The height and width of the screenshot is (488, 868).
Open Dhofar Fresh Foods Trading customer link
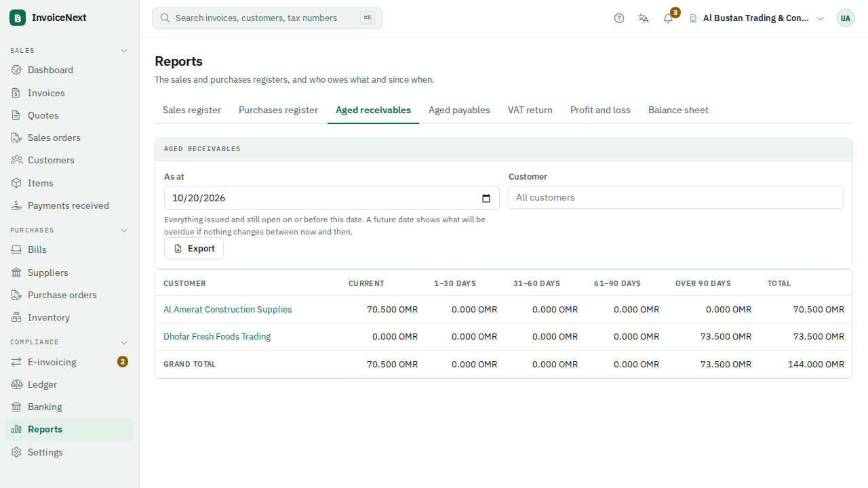217,336
